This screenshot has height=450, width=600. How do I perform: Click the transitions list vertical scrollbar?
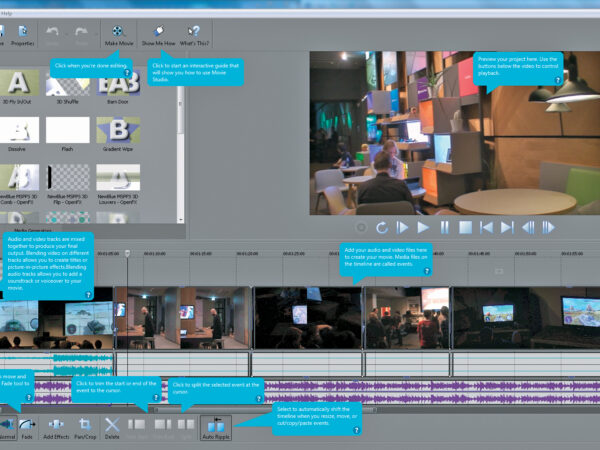pyautogui.click(x=181, y=110)
